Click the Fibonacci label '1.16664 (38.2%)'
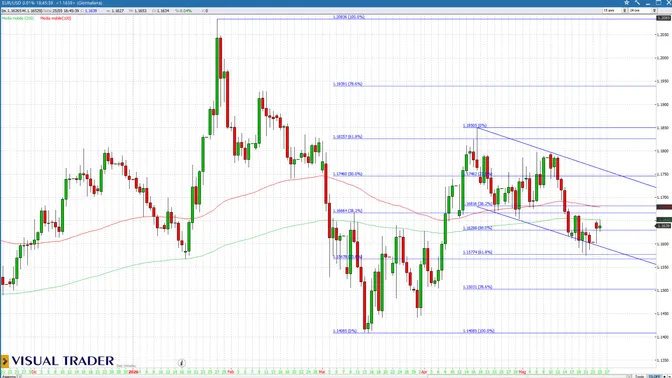The image size is (672, 378). [348, 211]
